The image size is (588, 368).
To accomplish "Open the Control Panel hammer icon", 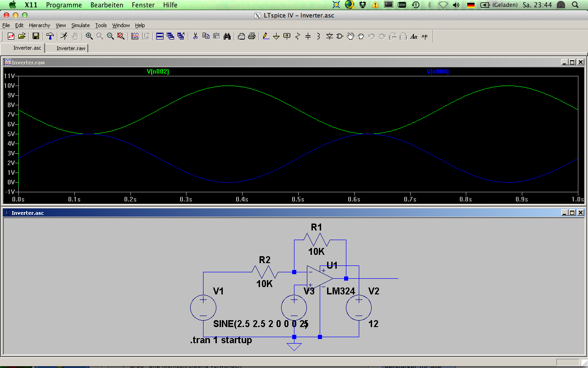I will click(50, 36).
